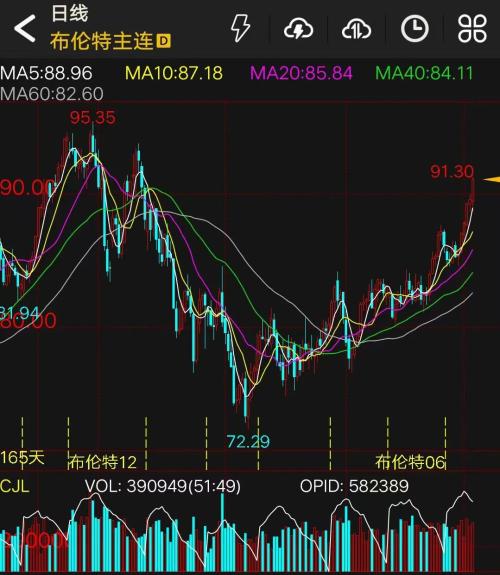Open the clock period icon
500x575 pixels.
(415, 28)
